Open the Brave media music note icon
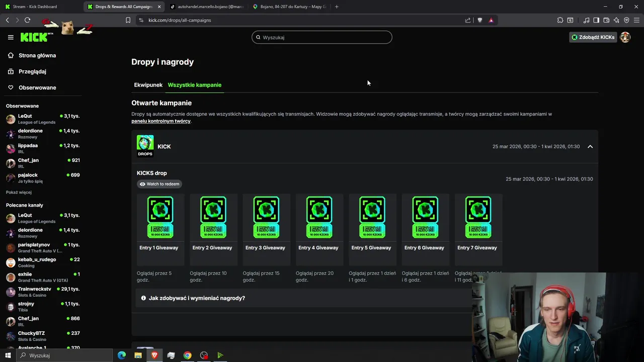 586,20
